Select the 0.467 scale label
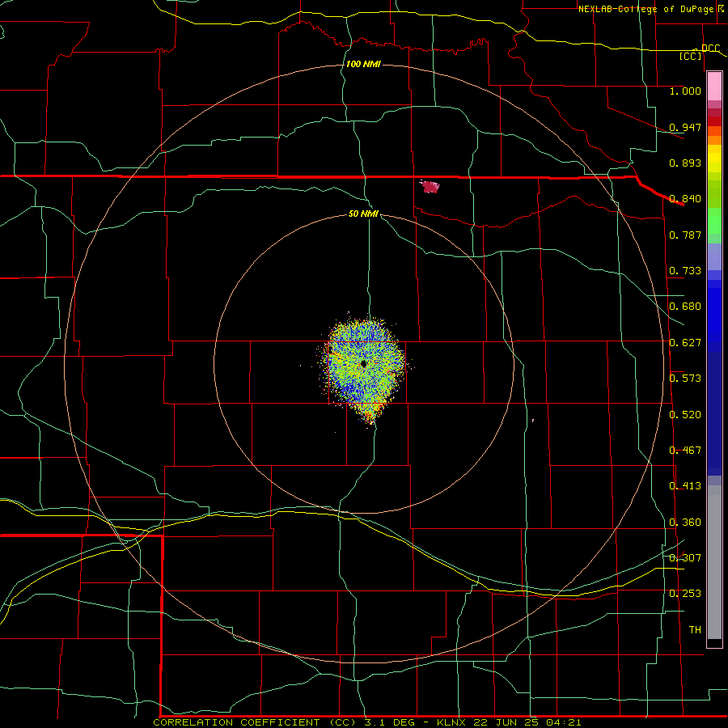The image size is (728, 728). pyautogui.click(x=685, y=451)
